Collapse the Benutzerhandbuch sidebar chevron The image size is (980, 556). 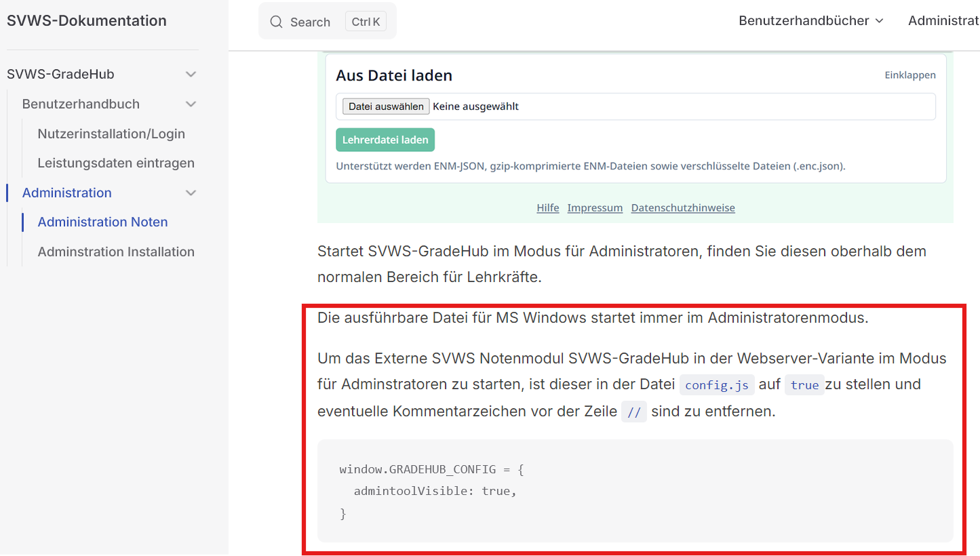(x=191, y=104)
